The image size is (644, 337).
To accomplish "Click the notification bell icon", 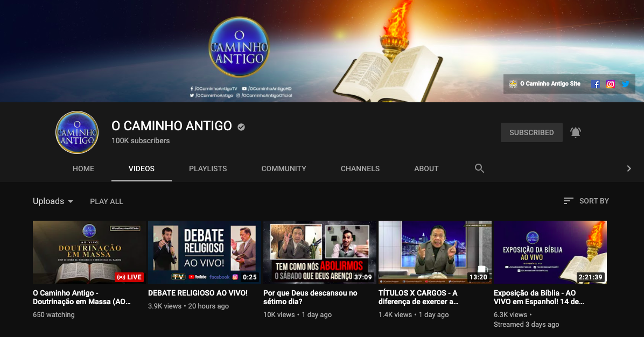I will [576, 132].
